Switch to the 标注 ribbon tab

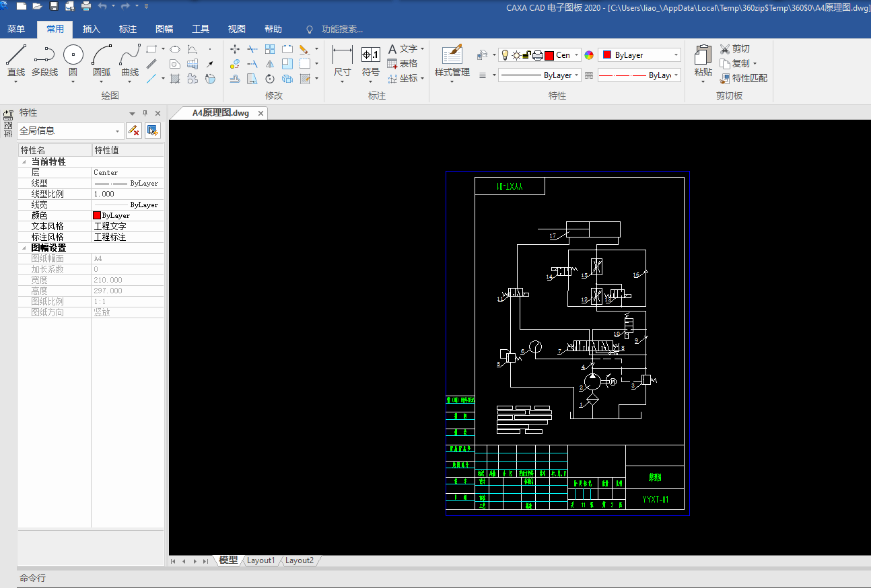tap(127, 29)
